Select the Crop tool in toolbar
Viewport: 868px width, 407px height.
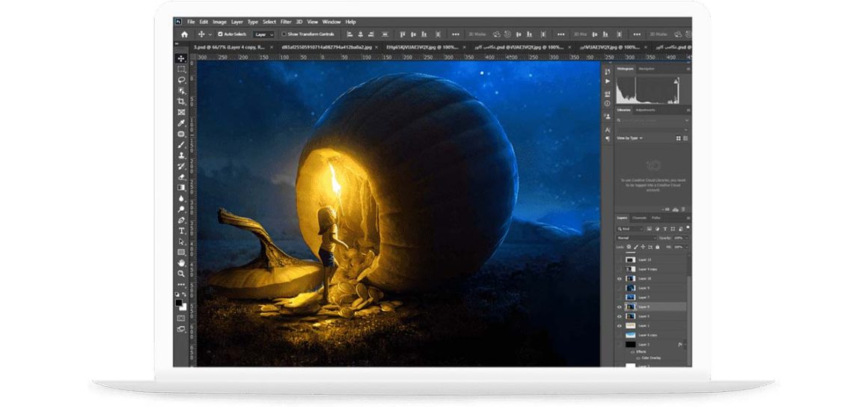point(181,101)
